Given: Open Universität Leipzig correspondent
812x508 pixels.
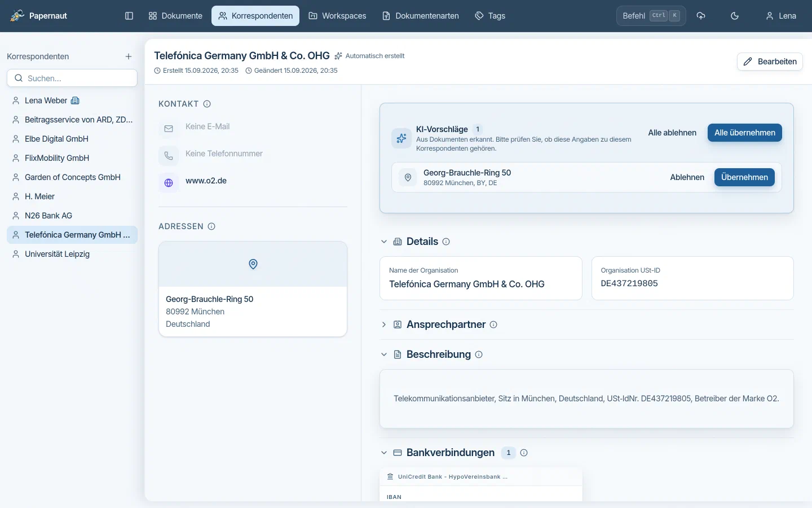Looking at the screenshot, I should (72, 254).
